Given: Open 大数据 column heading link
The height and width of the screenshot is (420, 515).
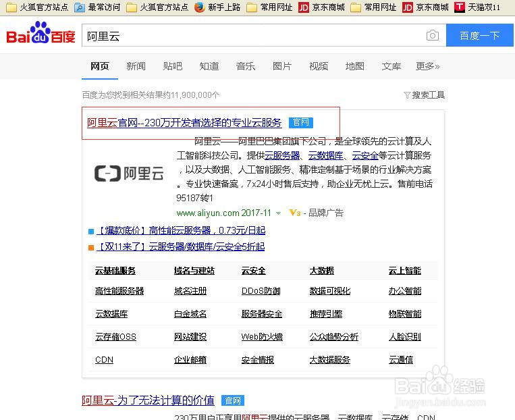Looking at the screenshot, I should point(321,271).
